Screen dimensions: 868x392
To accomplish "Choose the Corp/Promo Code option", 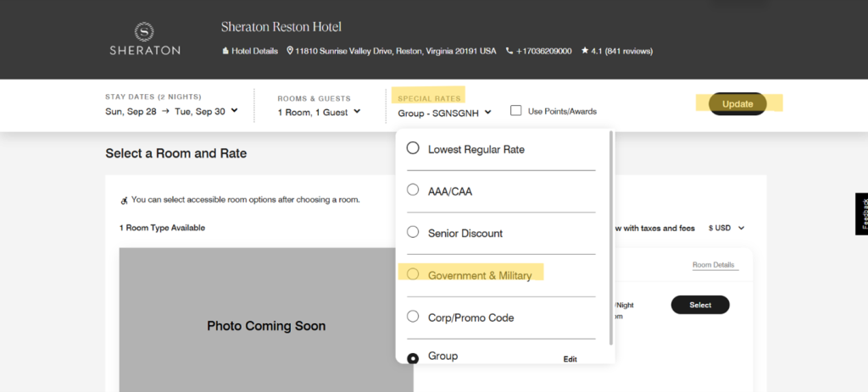I will pos(413,317).
